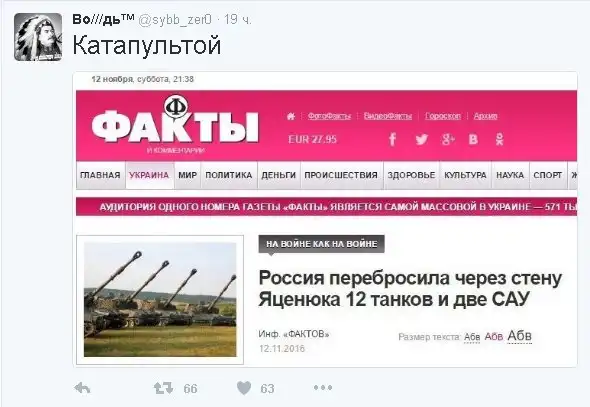Click the Facebook icon in header

point(392,139)
